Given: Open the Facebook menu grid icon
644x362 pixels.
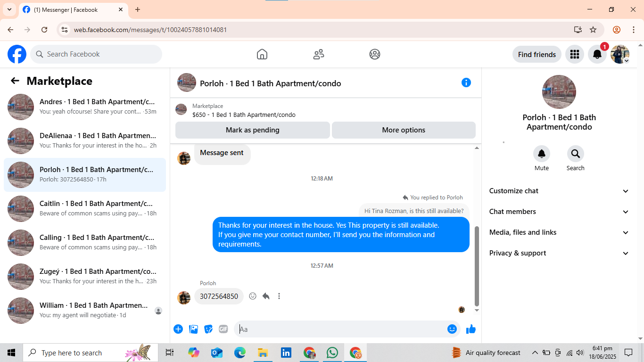Looking at the screenshot, I should point(574,54).
